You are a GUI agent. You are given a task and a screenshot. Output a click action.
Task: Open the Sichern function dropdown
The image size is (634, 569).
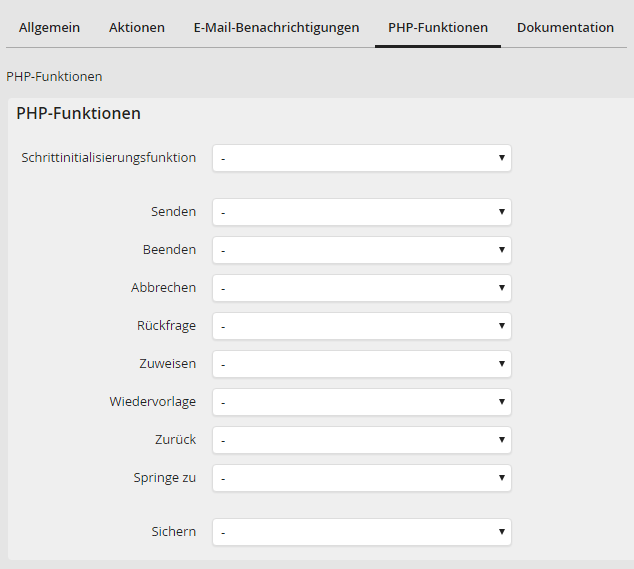pyautogui.click(x=361, y=532)
